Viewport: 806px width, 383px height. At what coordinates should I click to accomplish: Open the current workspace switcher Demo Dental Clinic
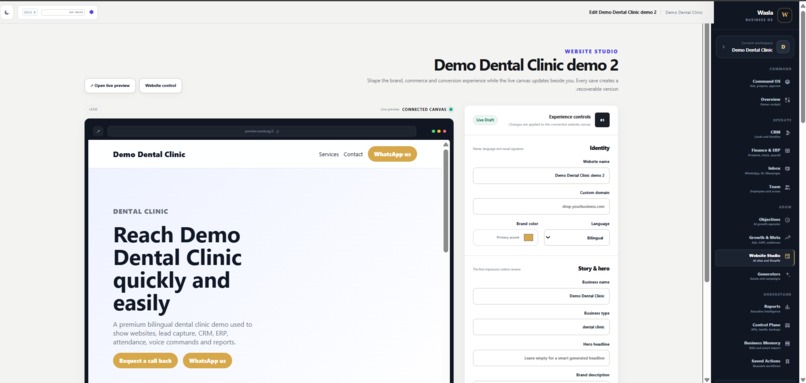click(x=754, y=47)
